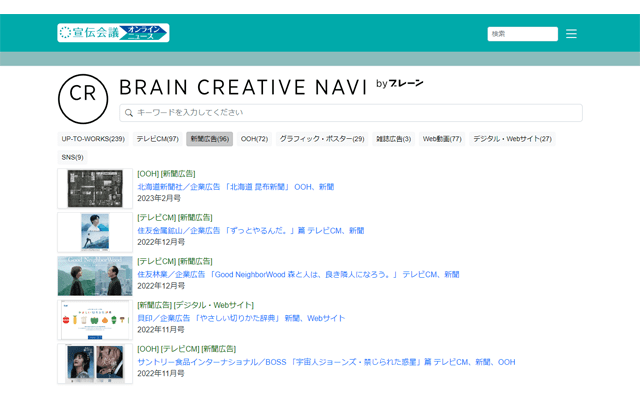Click the BRAIN CREATIVE NAVI title

[x=243, y=87]
